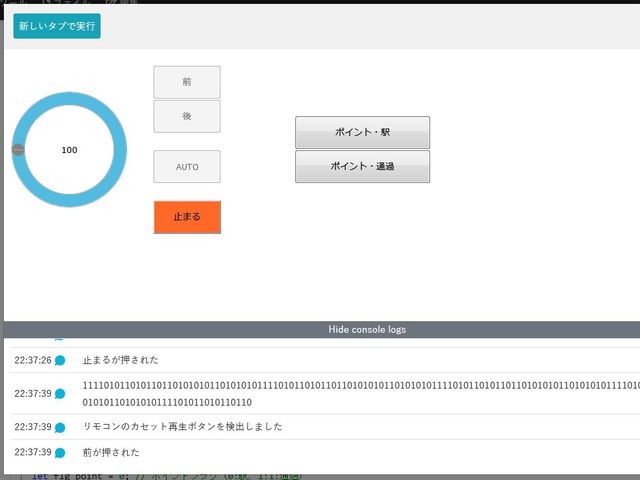Select the log text 前が押された
Image resolution: width=640 pixels, height=480 pixels.
[x=111, y=452]
